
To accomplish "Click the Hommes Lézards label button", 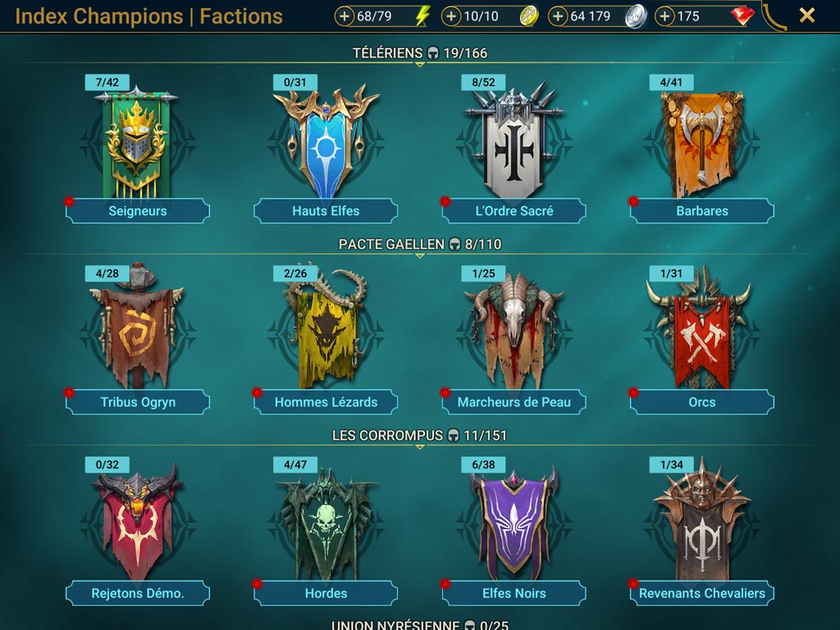I will pyautogui.click(x=326, y=402).
